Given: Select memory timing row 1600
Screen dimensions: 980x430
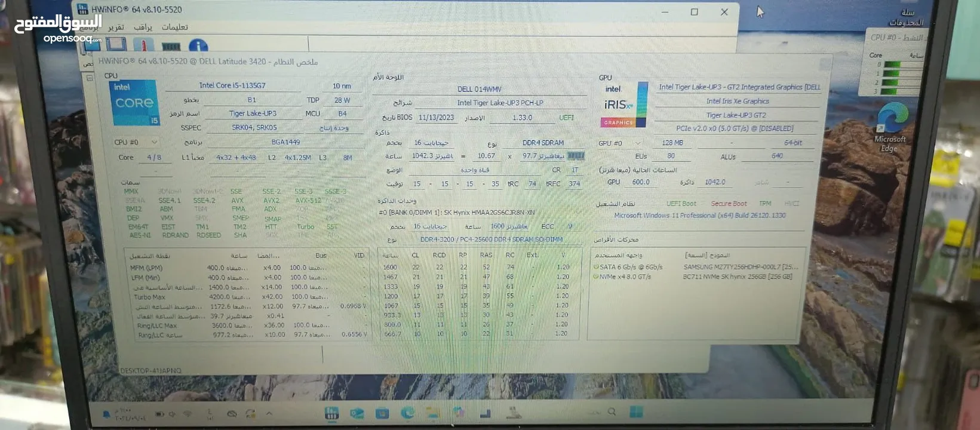Looking at the screenshot, I should tap(478, 267).
